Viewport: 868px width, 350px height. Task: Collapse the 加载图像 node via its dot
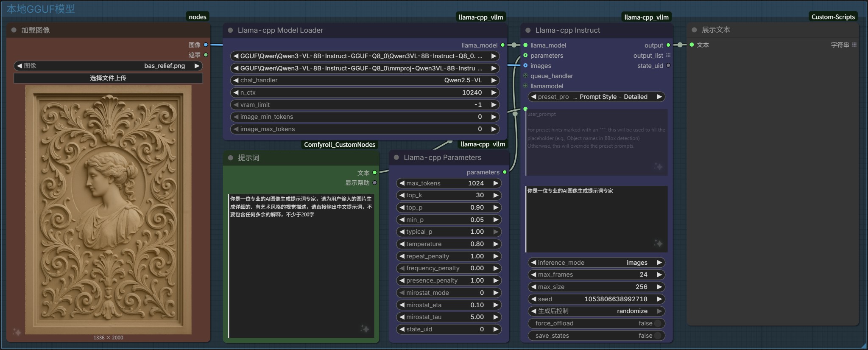coord(14,30)
